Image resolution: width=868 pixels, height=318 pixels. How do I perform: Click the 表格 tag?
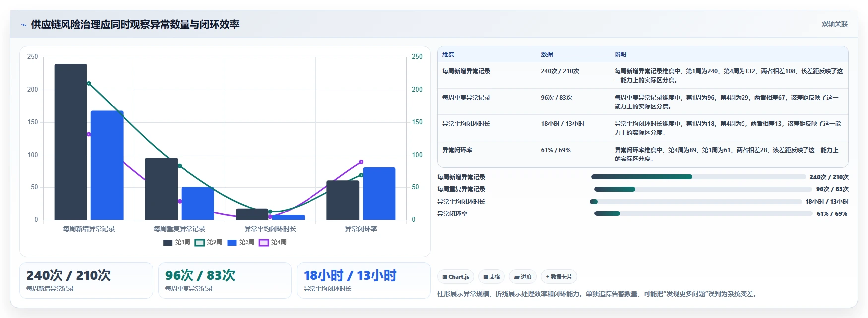point(492,277)
